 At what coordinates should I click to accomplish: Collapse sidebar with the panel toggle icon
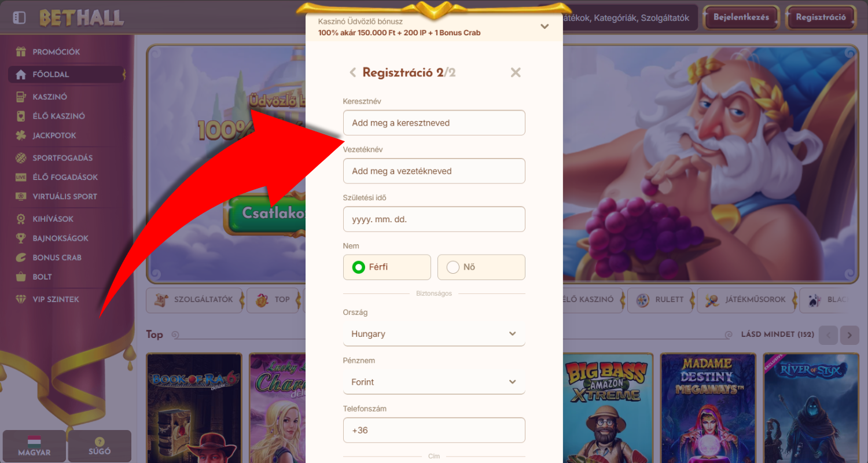pyautogui.click(x=19, y=18)
